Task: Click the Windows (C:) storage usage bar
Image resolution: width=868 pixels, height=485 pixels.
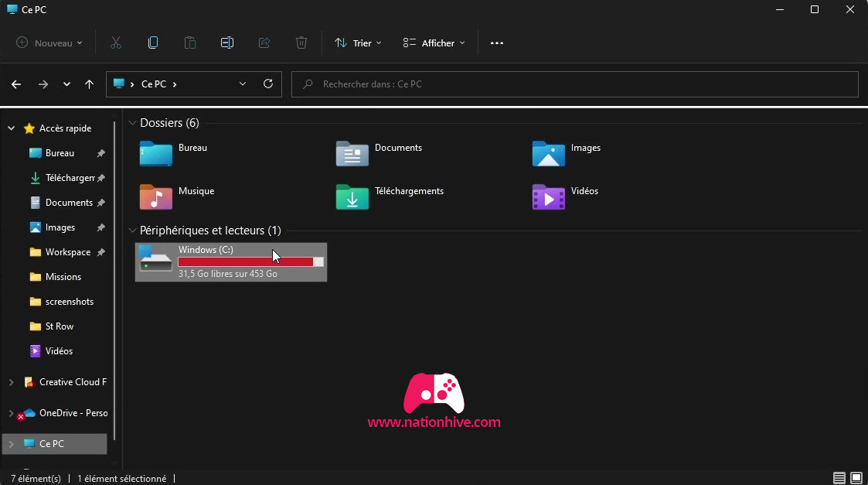Action: coord(250,261)
